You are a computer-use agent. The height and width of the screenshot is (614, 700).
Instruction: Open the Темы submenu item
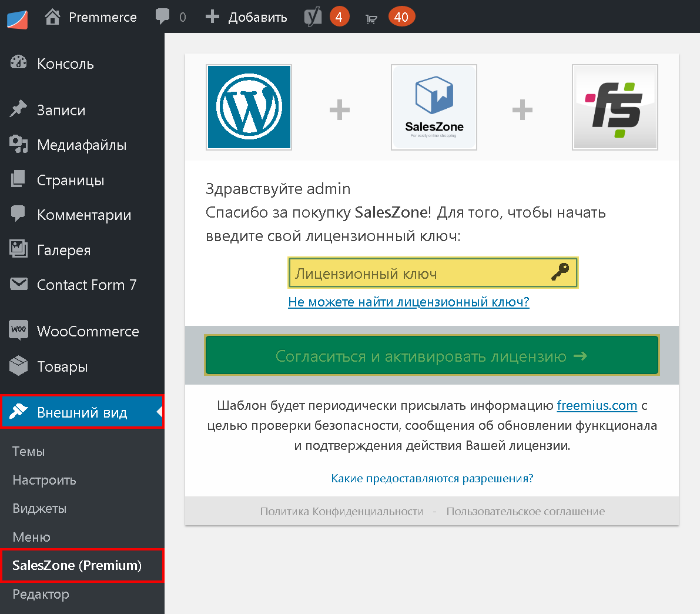(x=29, y=451)
